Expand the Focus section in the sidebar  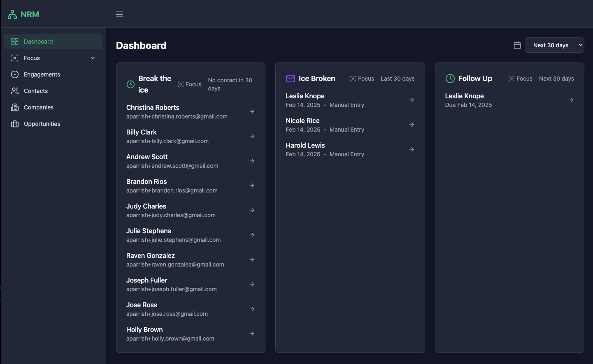92,58
